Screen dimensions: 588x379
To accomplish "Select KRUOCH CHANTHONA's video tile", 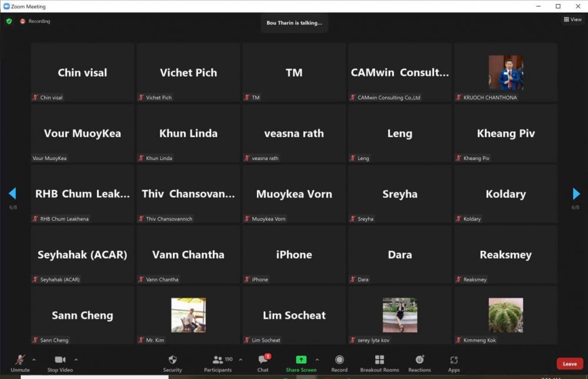I will [x=506, y=72].
